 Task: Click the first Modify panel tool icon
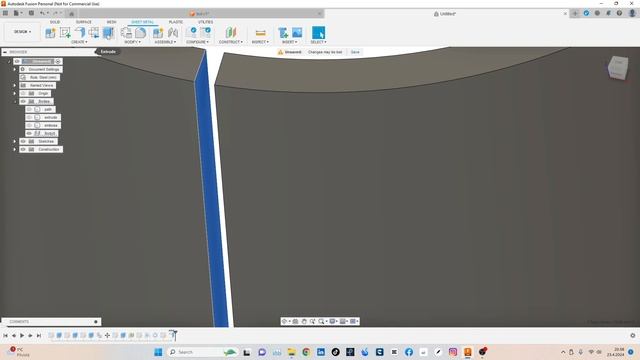(x=126, y=33)
